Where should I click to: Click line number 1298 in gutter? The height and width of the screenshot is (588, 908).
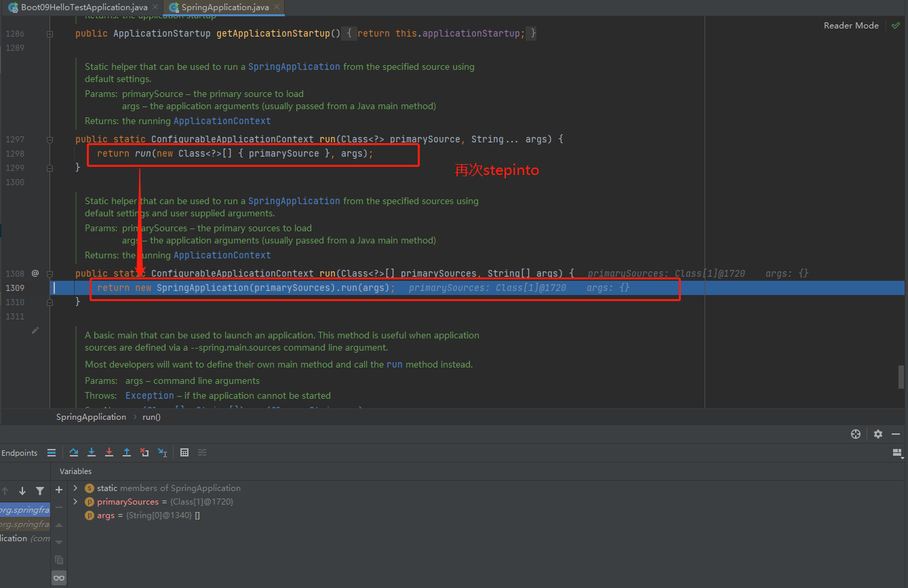click(15, 153)
